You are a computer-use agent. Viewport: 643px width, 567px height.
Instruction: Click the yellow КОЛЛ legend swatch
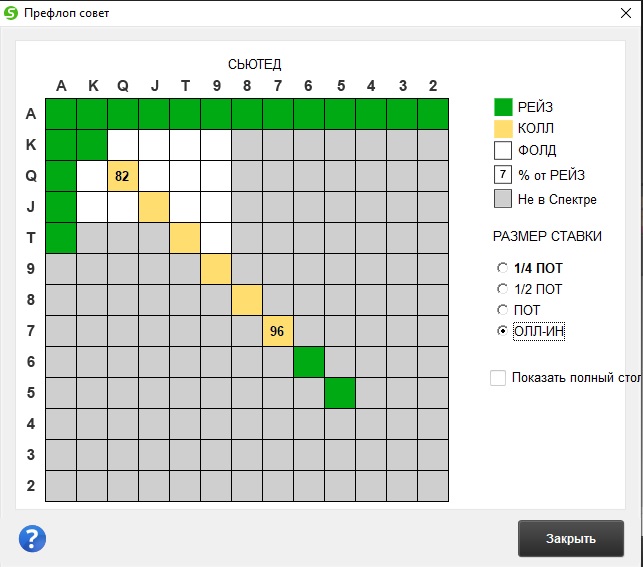tap(503, 129)
